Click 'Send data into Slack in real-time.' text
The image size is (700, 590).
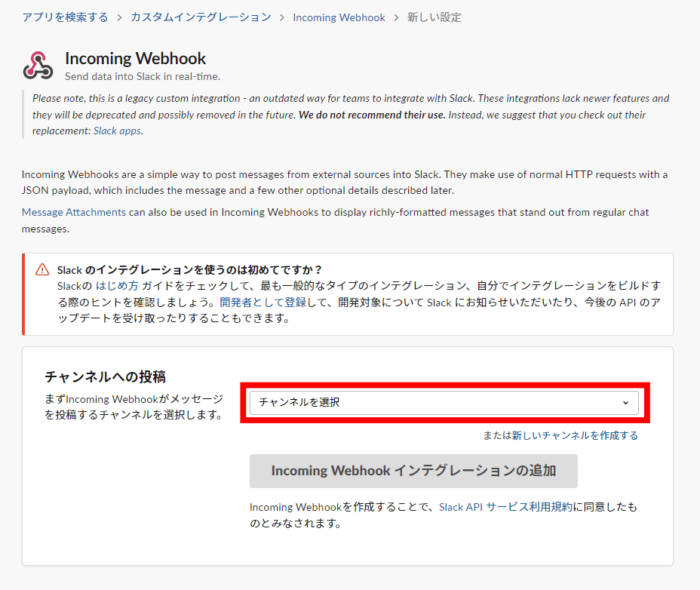143,76
